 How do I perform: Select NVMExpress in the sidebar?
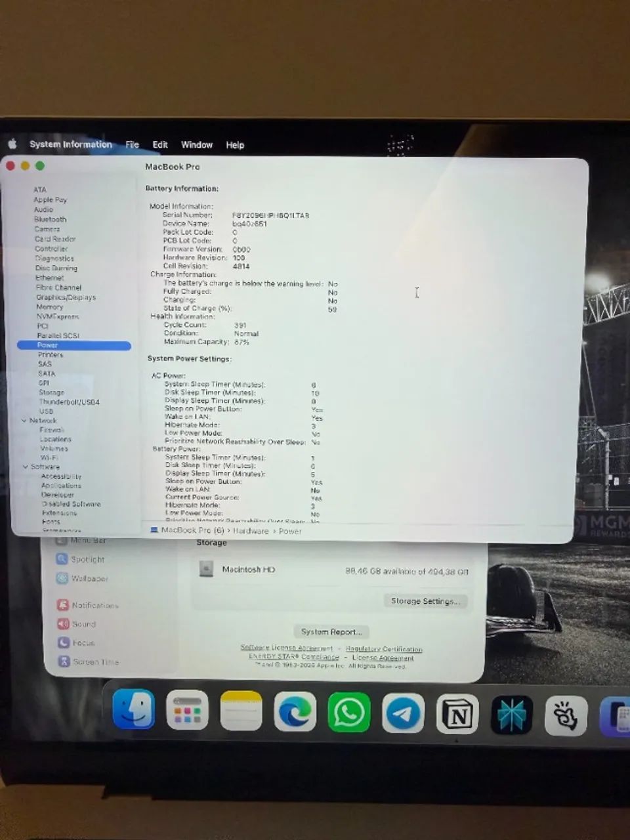point(58,316)
